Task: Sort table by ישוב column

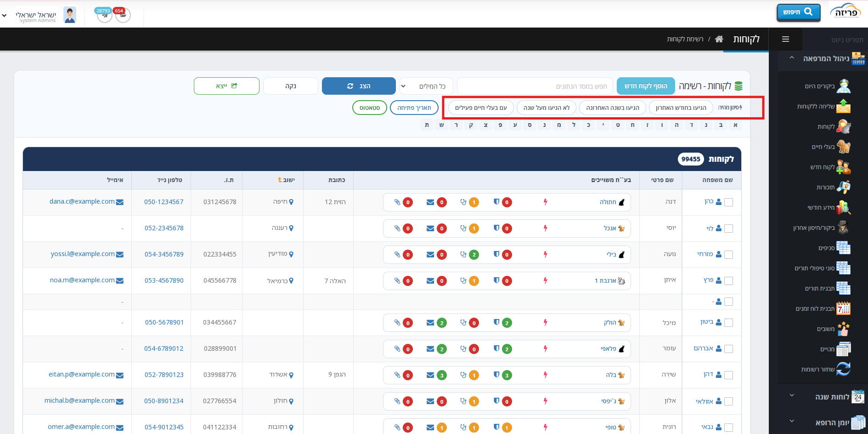Action: 286,180
